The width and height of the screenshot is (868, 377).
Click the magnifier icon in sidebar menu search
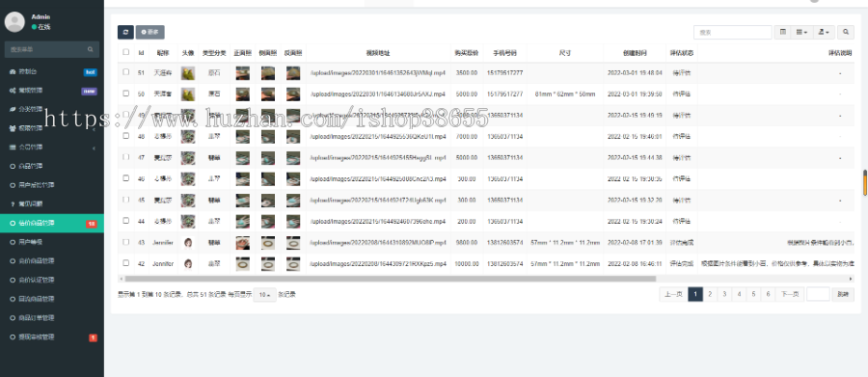click(x=91, y=50)
